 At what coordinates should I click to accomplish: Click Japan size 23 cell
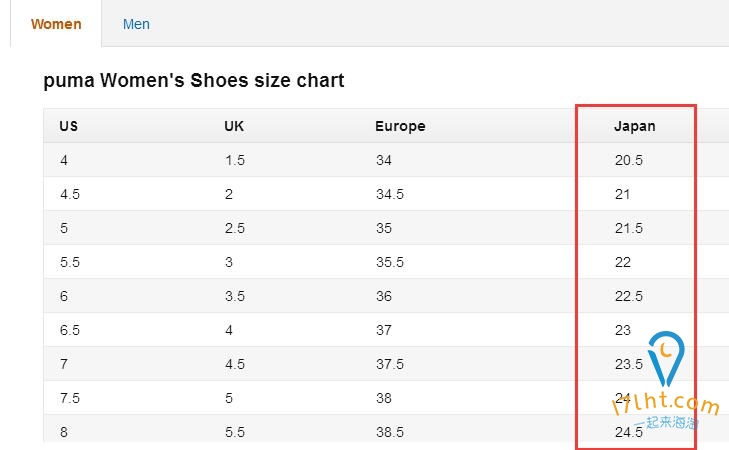coord(623,330)
